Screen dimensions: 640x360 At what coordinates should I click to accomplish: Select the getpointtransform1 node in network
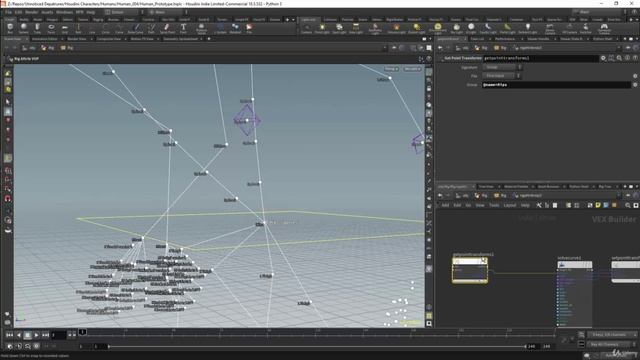pos(470,270)
